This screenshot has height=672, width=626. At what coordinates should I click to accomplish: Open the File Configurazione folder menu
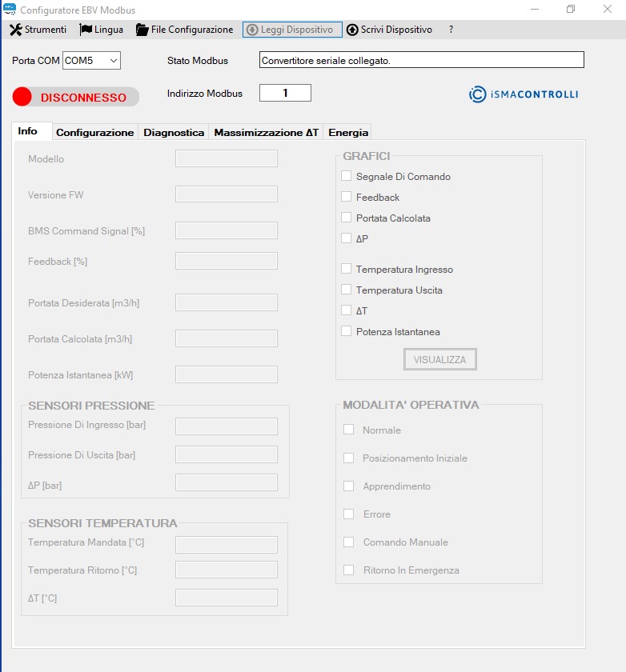(185, 30)
